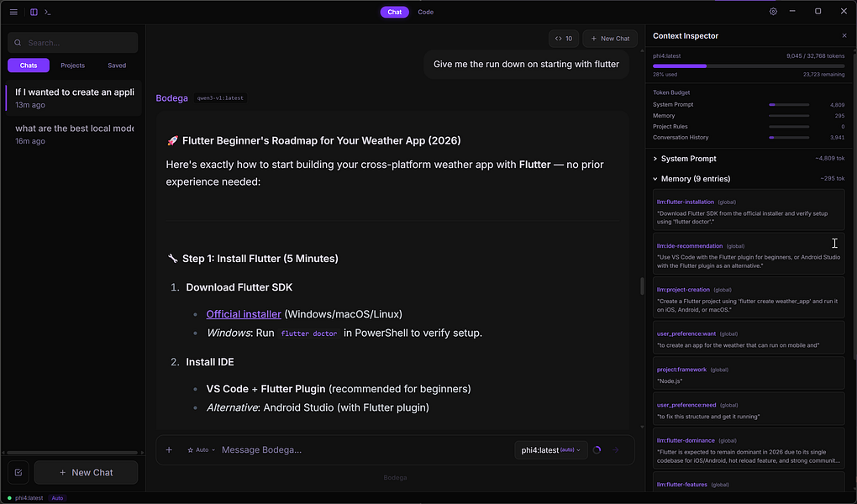
Task: Click the plus attach icon in message bar
Action: pos(169,450)
